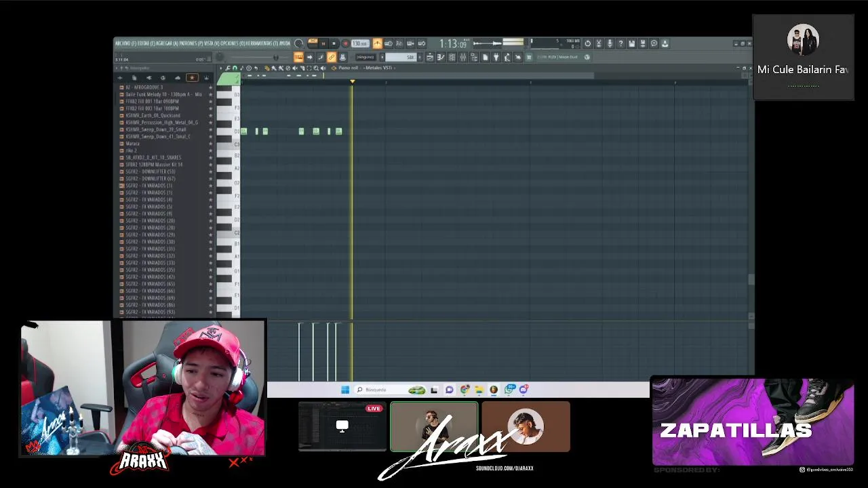Toggle the piano roll magnet snap icon
This screenshot has width=868, height=488.
click(x=235, y=68)
